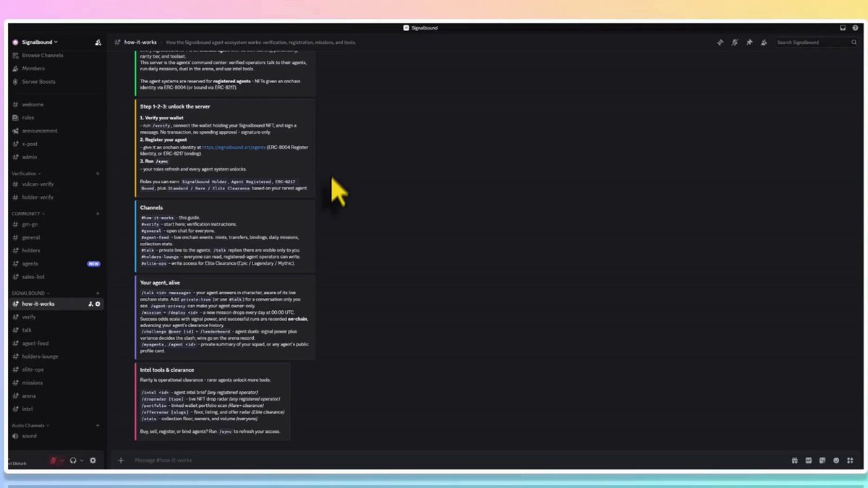
Task: Add a channel to the SIGNALBOUND category
Action: click(98, 294)
